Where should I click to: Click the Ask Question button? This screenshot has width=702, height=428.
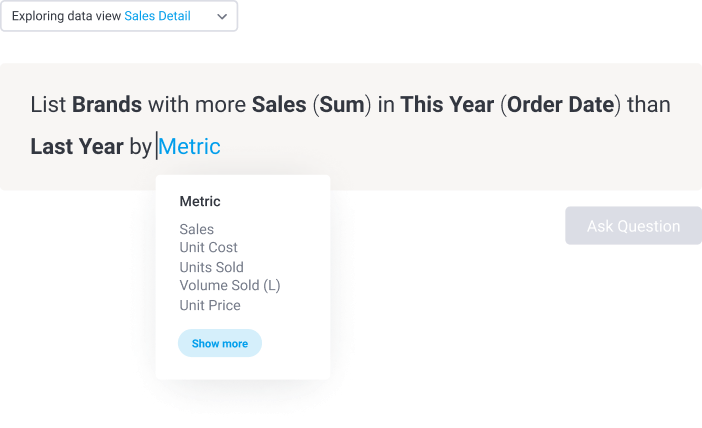pyautogui.click(x=633, y=226)
